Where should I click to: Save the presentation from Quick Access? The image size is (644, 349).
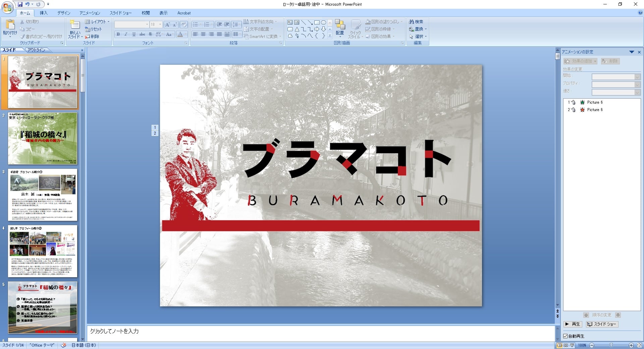pyautogui.click(x=20, y=4)
